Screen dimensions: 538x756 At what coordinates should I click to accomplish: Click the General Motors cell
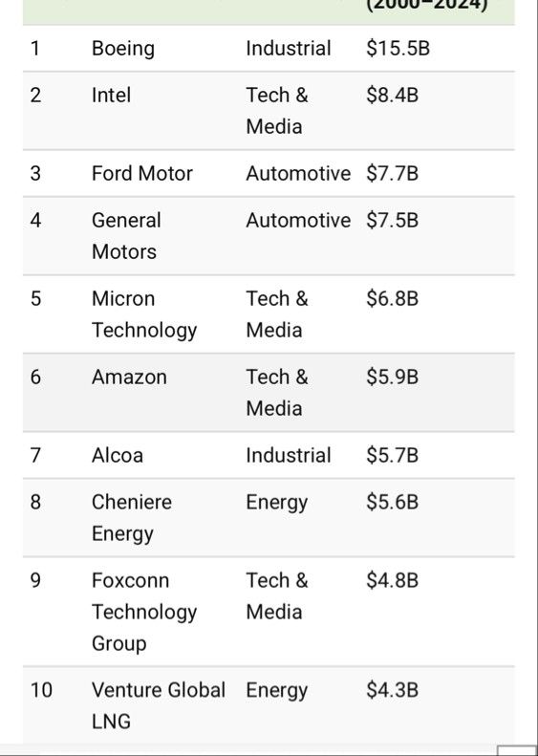[x=126, y=236]
